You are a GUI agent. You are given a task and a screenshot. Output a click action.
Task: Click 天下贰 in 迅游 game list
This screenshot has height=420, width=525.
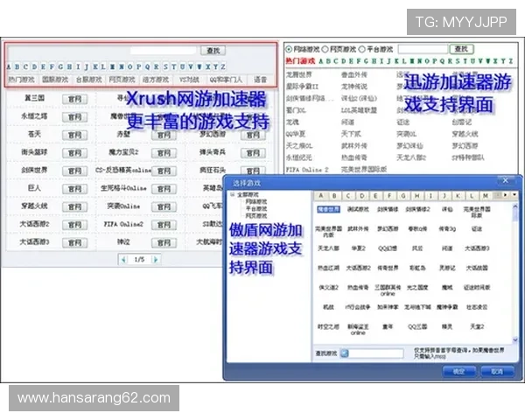(351, 134)
